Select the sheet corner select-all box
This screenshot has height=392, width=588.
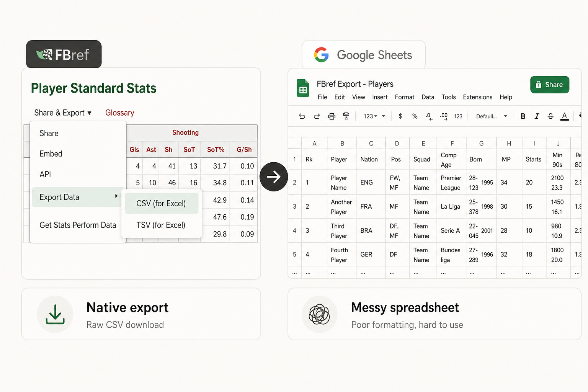(x=294, y=143)
